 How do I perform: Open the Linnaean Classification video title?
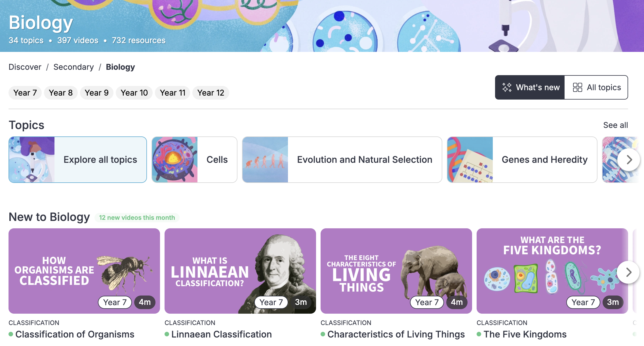click(221, 334)
